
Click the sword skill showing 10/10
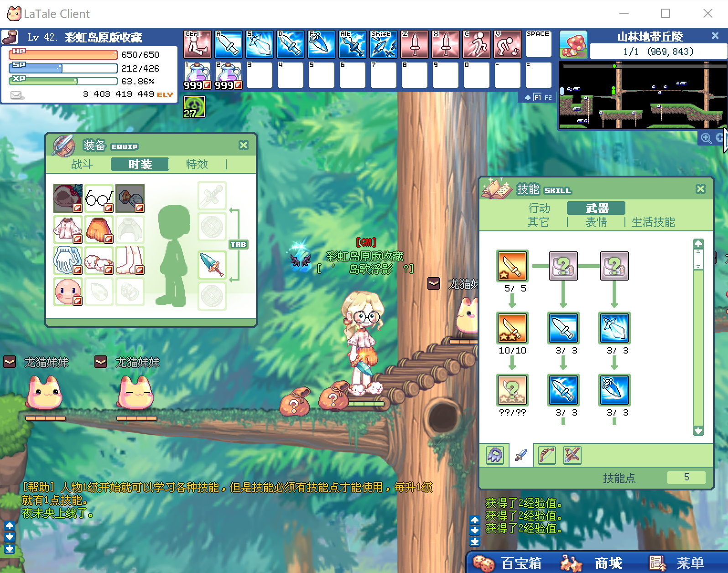pos(512,328)
